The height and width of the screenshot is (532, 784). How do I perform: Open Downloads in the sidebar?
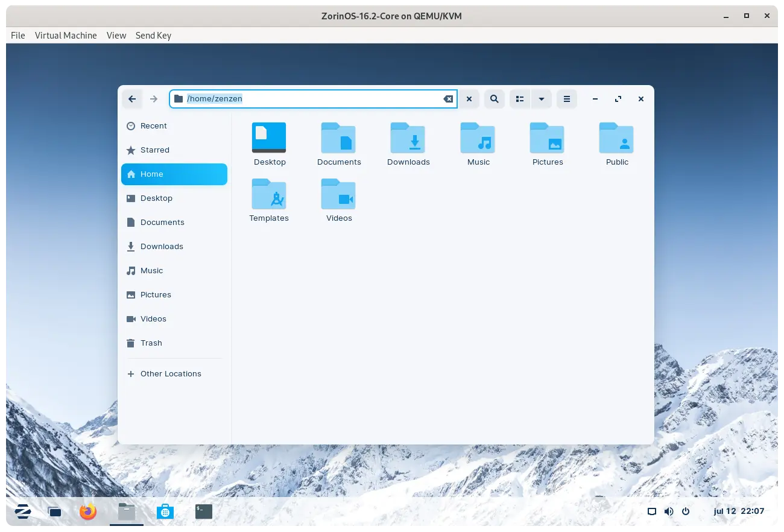(x=174, y=247)
